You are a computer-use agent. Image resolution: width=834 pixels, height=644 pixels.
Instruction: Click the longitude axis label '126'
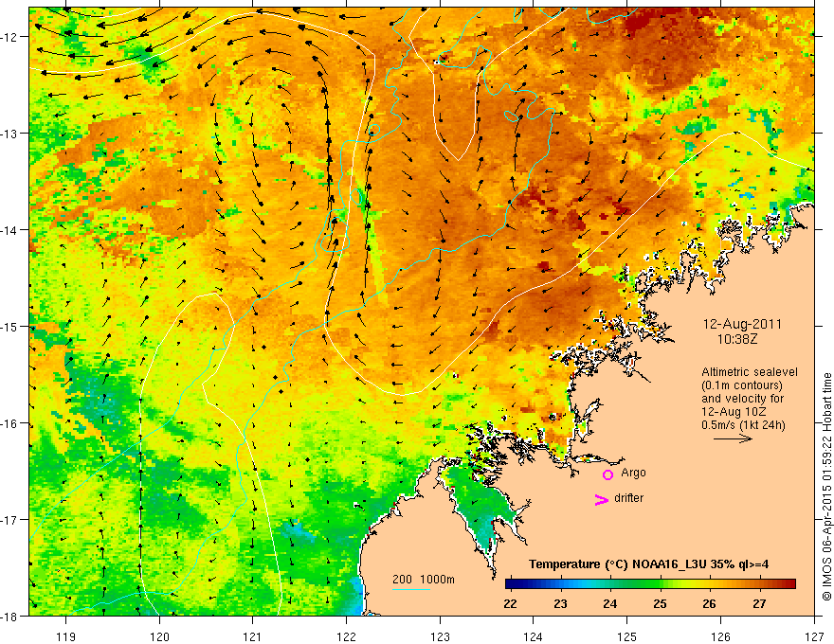pos(720,636)
